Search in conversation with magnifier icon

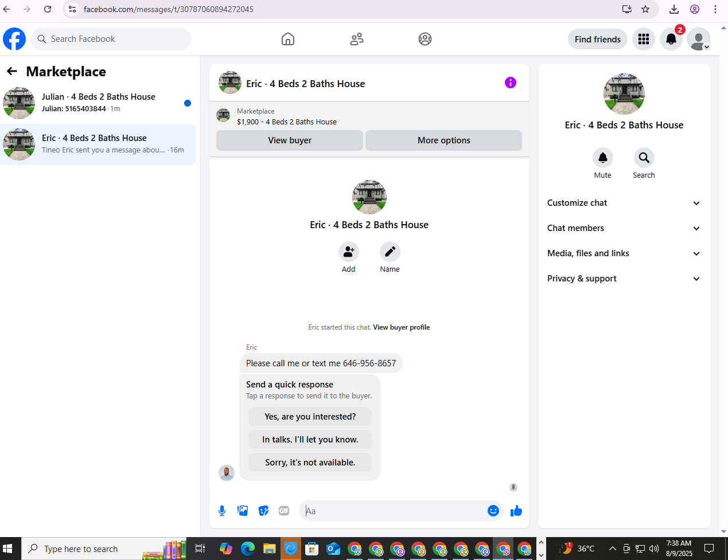[644, 158]
